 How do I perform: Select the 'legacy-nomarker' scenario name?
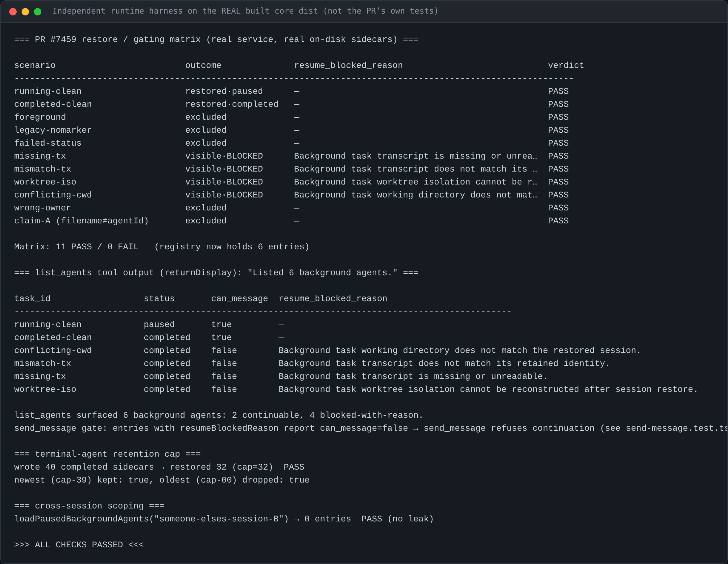pos(53,130)
